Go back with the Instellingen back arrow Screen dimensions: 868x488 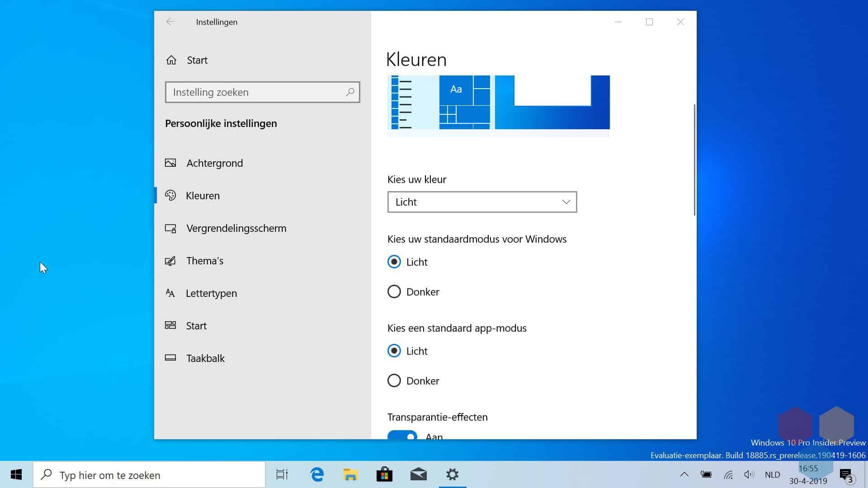[x=170, y=22]
